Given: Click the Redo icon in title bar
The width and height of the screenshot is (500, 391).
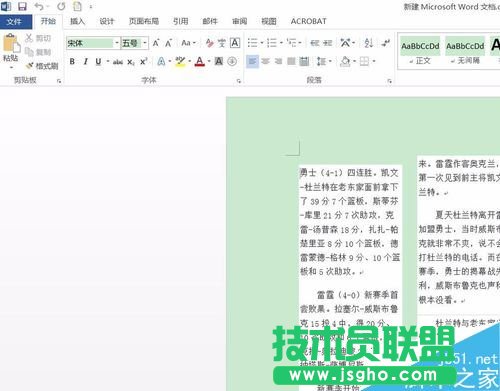Looking at the screenshot, I should 61,6.
